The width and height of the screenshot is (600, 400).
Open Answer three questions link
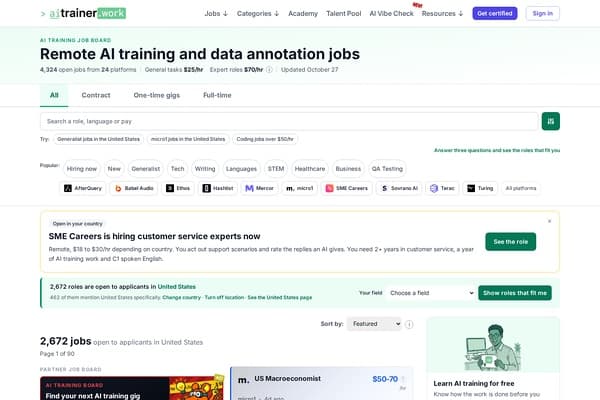point(497,150)
